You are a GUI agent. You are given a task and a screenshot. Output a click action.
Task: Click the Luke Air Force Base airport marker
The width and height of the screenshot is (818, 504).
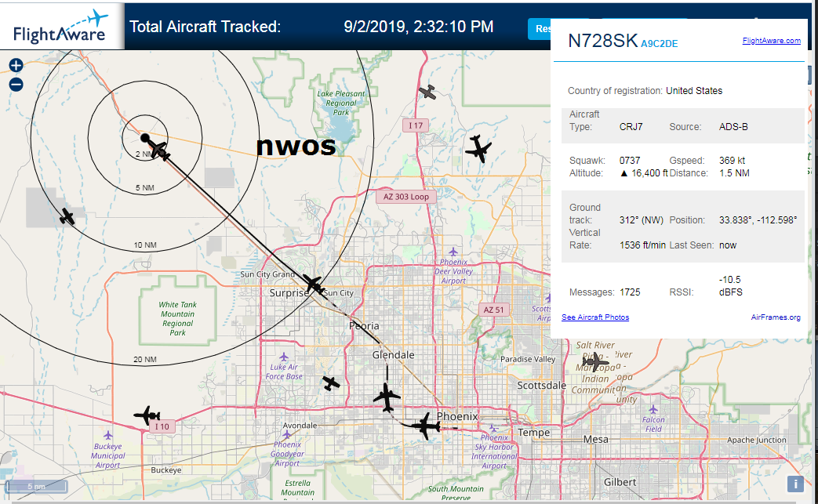(283, 357)
